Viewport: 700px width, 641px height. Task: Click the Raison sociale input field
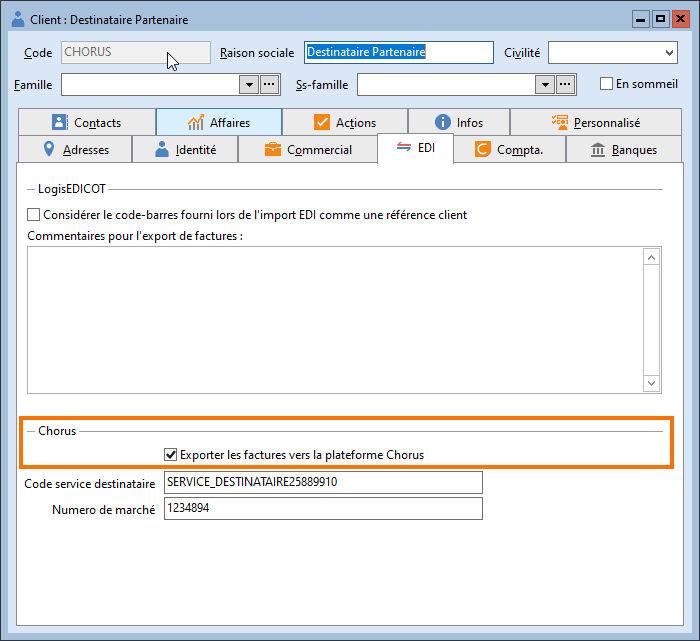click(x=399, y=52)
